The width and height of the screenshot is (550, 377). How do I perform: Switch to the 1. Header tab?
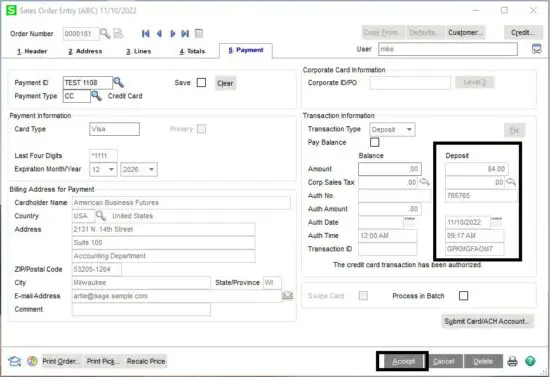(x=32, y=51)
